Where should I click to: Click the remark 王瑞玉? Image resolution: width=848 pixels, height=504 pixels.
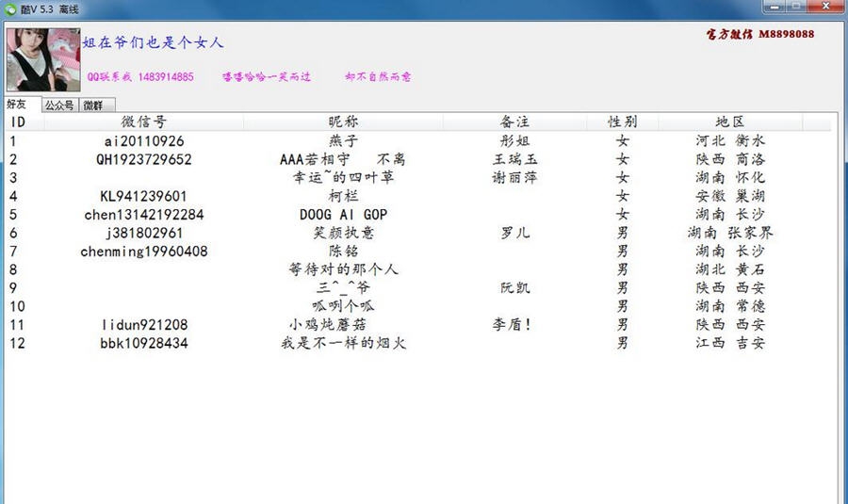pos(514,159)
